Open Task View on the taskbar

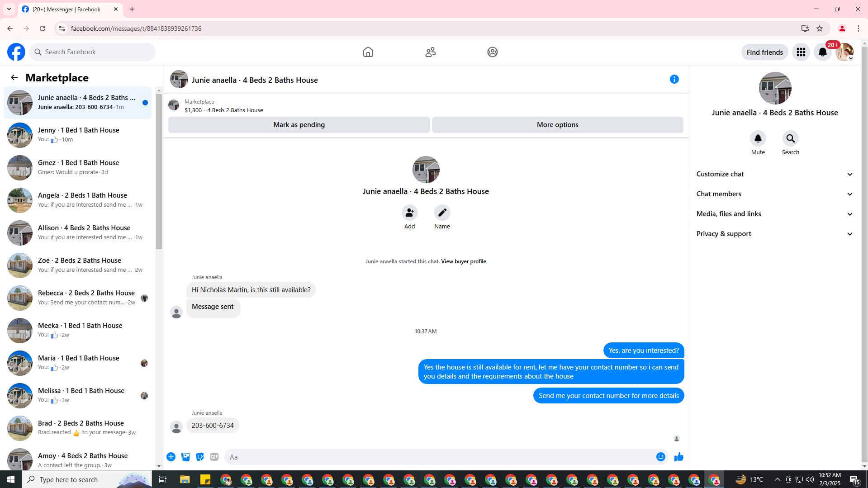[163, 479]
